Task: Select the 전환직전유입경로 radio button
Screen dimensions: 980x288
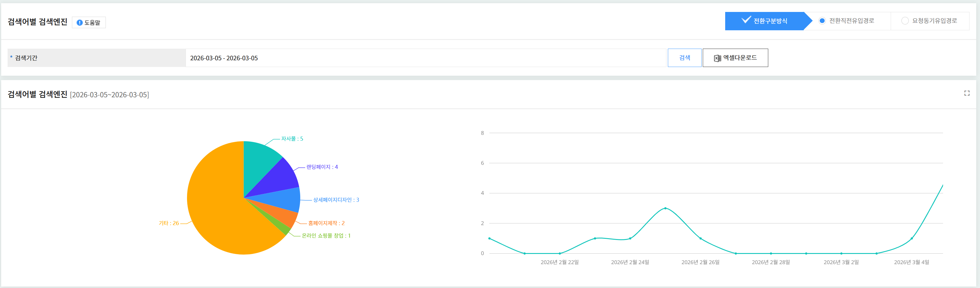Action: coord(822,21)
